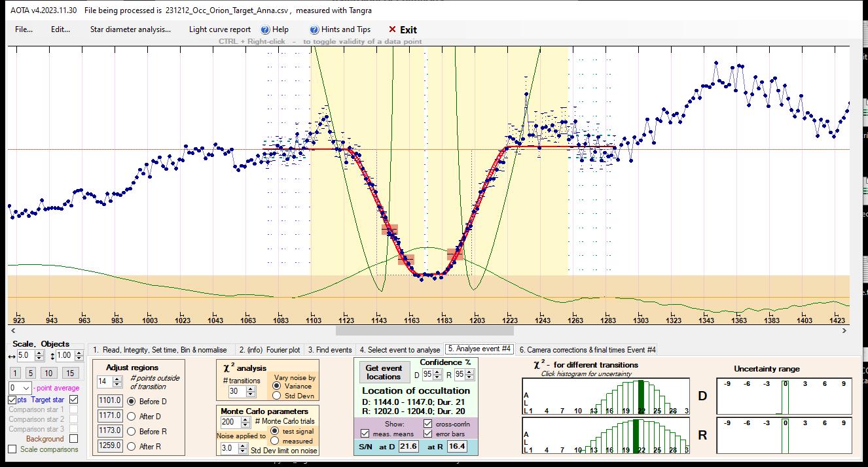
Task: Select the 5. Analyse event #4 tab
Action: [480, 349]
